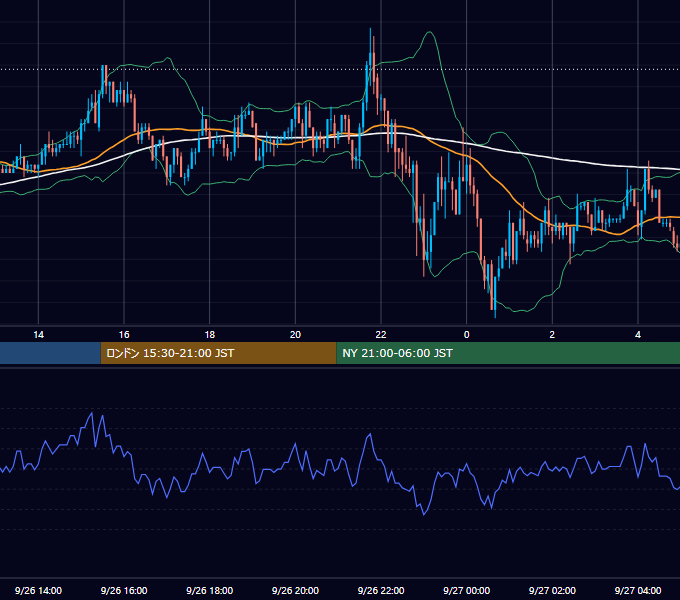Click the 14 hour axis label
Viewport: 680px width, 600px height.
pos(39,335)
